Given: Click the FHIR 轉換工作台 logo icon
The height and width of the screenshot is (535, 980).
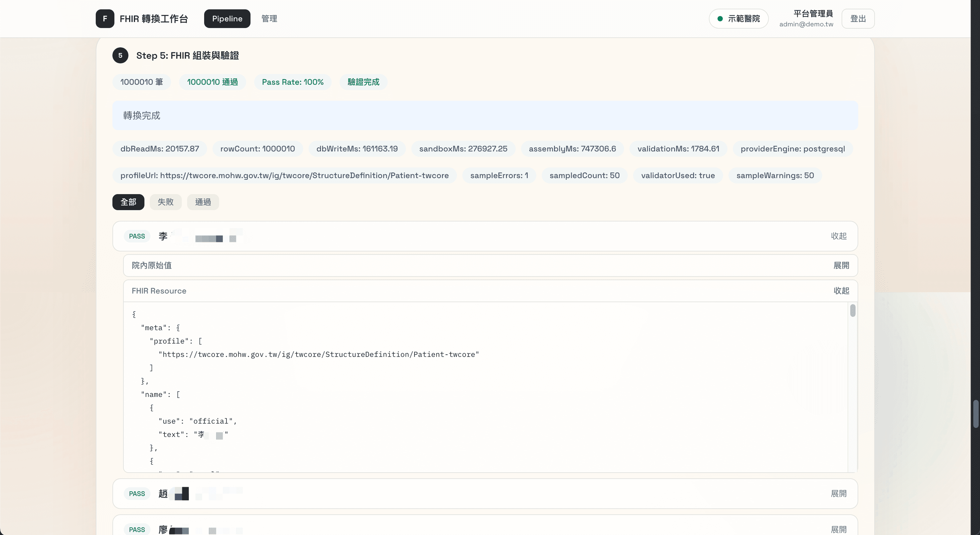Looking at the screenshot, I should coord(105,18).
